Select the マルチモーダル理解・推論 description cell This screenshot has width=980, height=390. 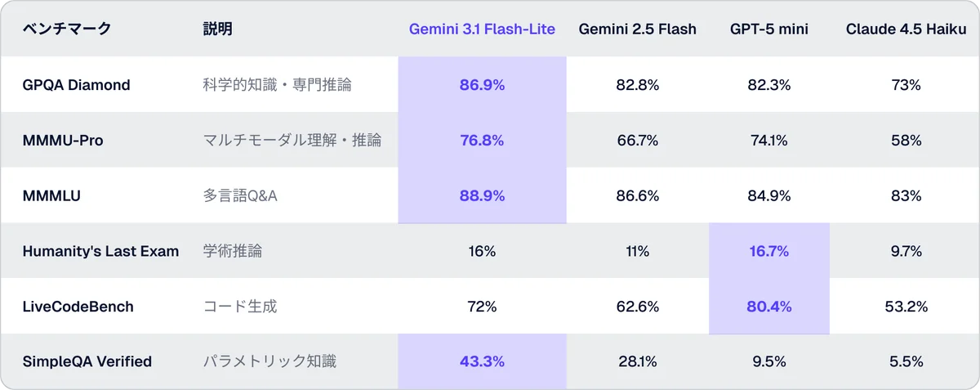pos(292,141)
